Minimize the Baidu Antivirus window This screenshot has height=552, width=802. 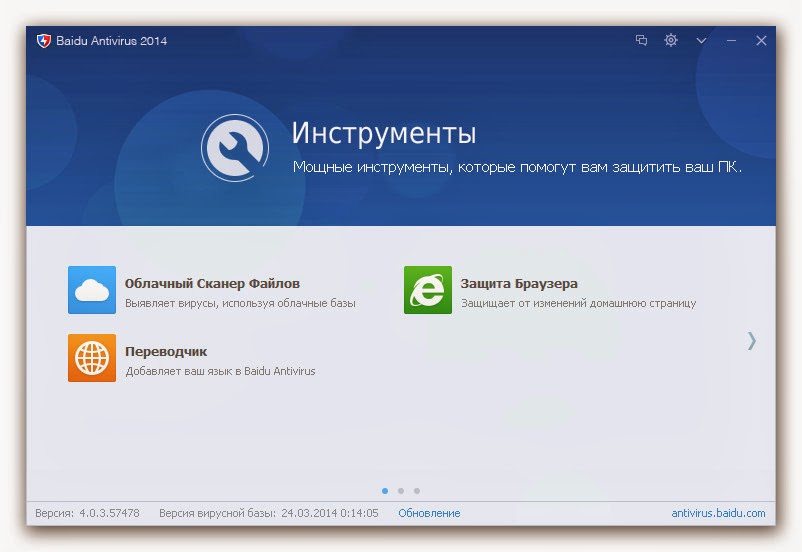[x=731, y=40]
